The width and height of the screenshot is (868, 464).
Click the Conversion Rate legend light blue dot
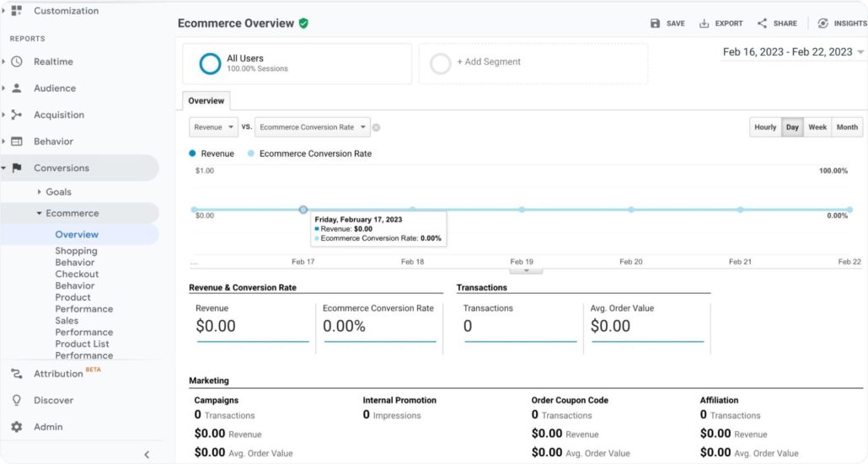click(x=251, y=153)
